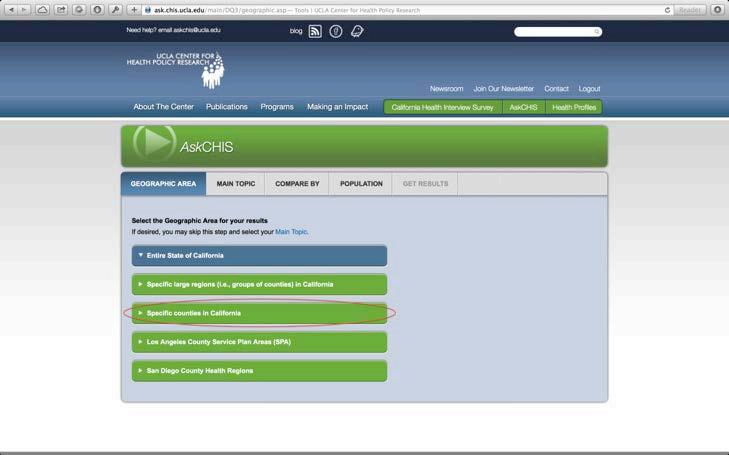The width and height of the screenshot is (729, 455).
Task: Expand Specific large regions in California
Action: point(259,284)
